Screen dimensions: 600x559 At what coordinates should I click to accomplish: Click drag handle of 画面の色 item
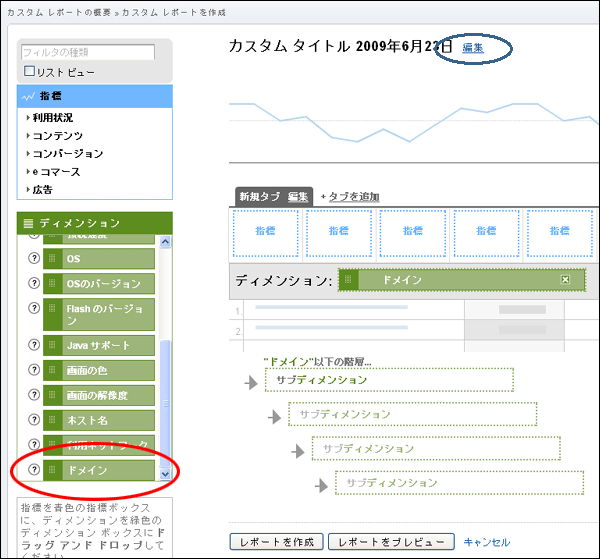point(52,370)
